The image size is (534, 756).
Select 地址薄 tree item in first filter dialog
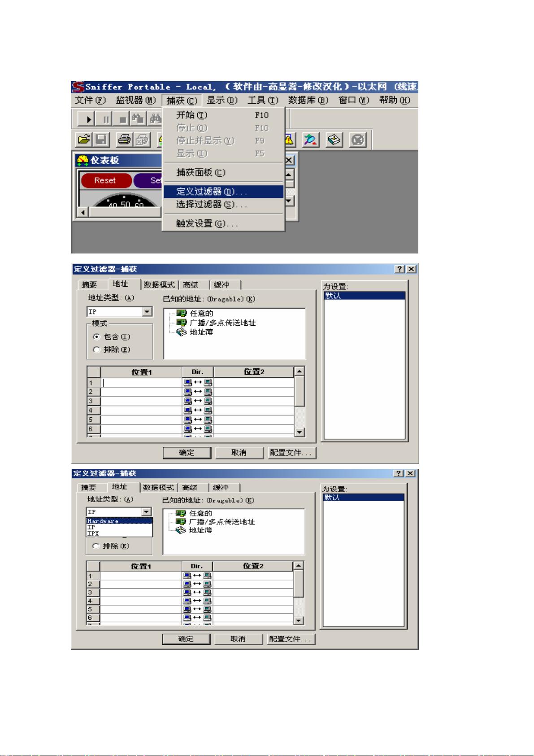(201, 332)
